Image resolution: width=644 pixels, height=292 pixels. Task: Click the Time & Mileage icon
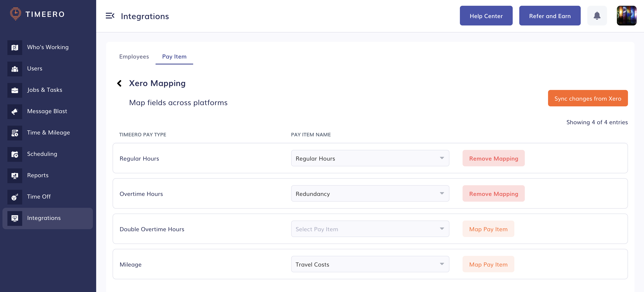[x=15, y=133]
